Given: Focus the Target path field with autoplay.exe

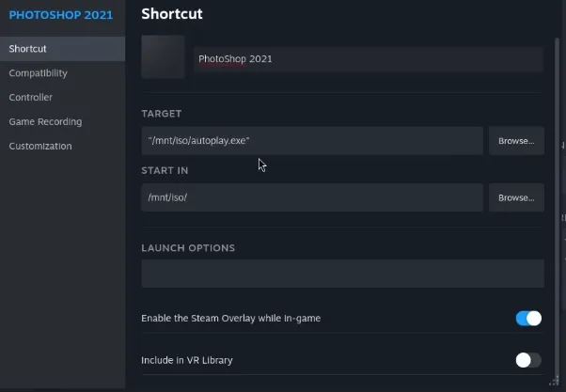Looking at the screenshot, I should point(311,141).
